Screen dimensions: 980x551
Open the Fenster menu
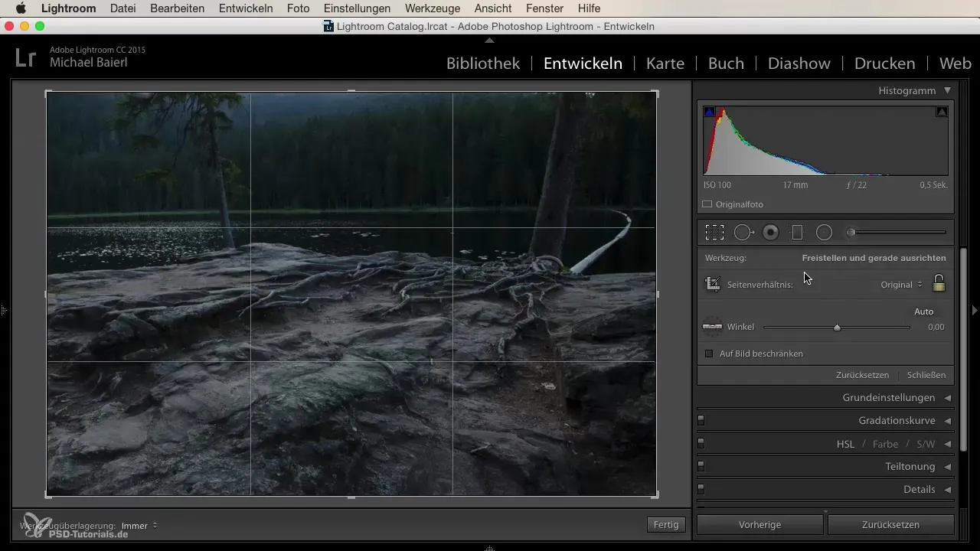(x=545, y=8)
